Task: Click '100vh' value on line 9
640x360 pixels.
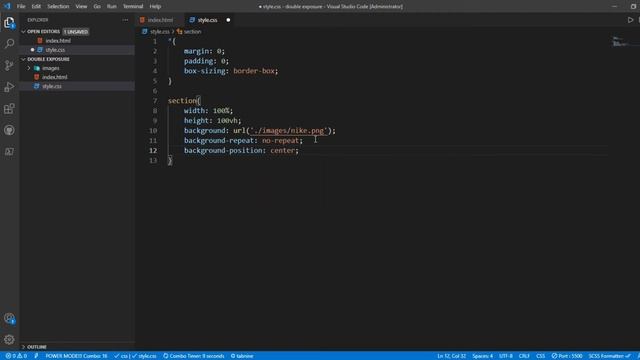Action: tap(227, 121)
